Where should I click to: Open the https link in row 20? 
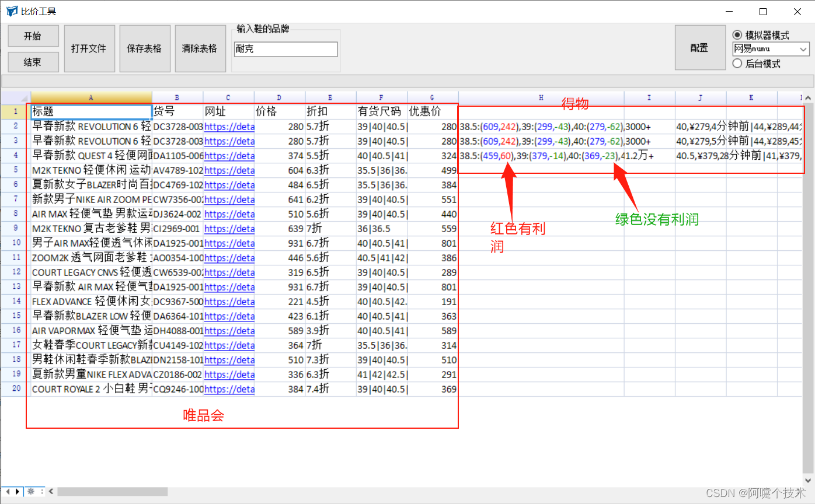(x=229, y=389)
